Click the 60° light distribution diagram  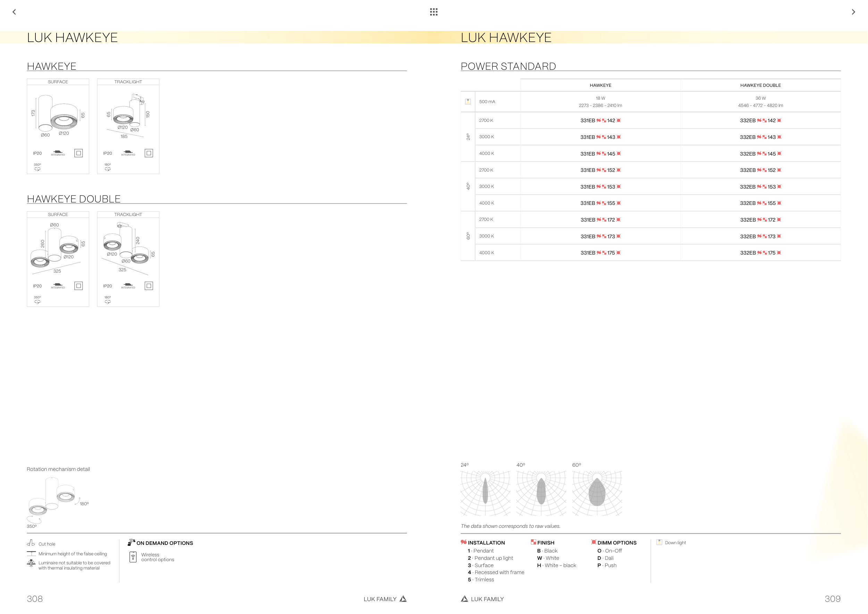point(597,493)
